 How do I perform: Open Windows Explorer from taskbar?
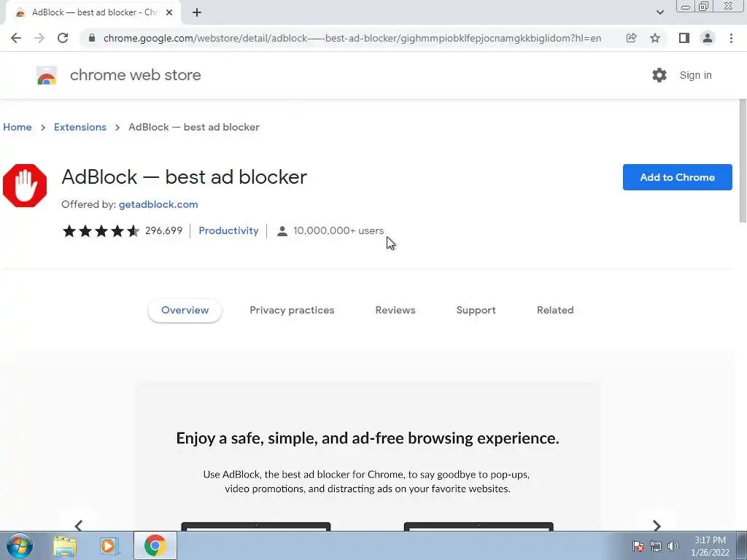(65, 546)
